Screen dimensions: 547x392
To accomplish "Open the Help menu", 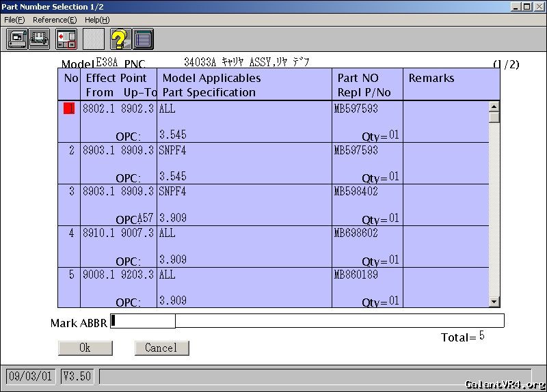I will pos(97,20).
